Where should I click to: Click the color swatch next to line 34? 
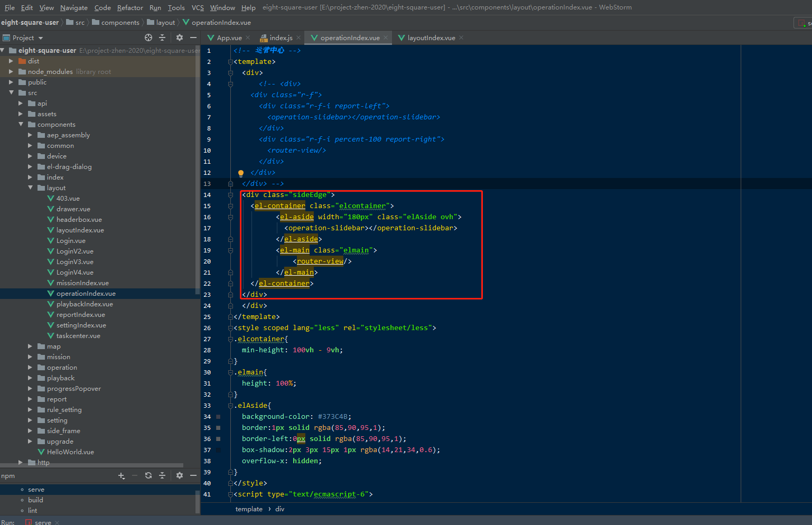(218, 416)
